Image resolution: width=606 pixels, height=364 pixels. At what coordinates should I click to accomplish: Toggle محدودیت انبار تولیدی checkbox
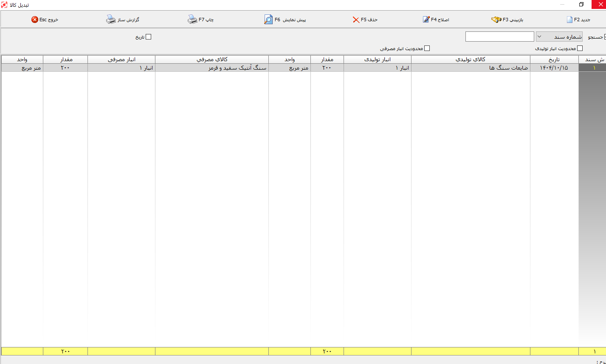coord(580,48)
